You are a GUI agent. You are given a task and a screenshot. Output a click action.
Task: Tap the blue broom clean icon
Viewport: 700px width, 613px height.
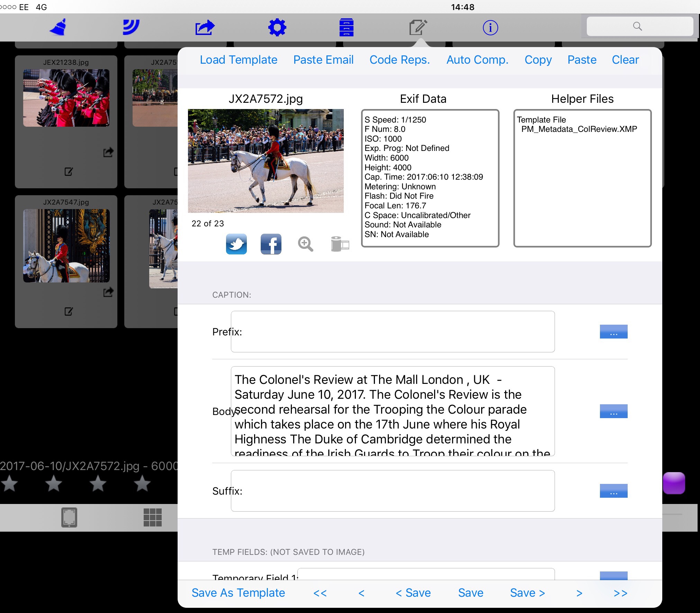pyautogui.click(x=58, y=27)
